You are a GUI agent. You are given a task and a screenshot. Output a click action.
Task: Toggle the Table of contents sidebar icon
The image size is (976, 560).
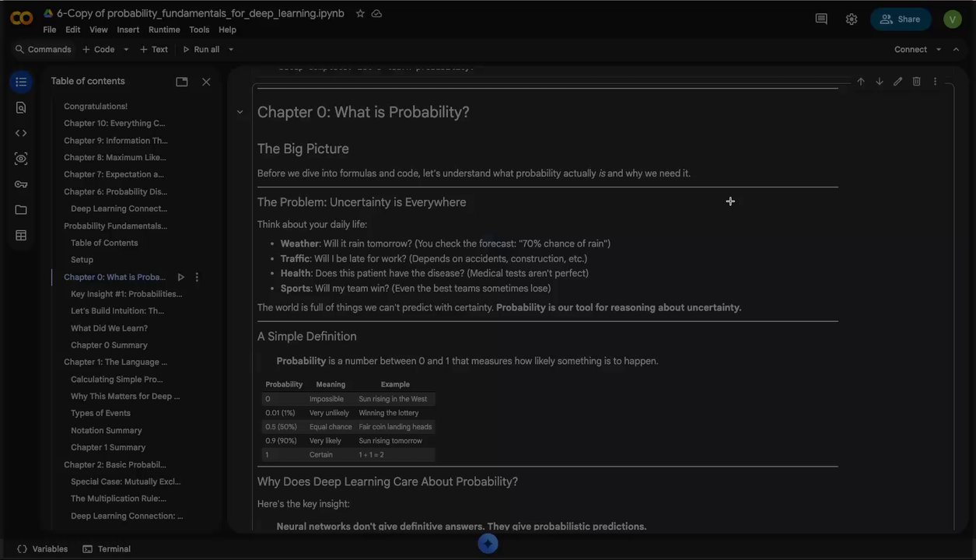[x=21, y=82]
